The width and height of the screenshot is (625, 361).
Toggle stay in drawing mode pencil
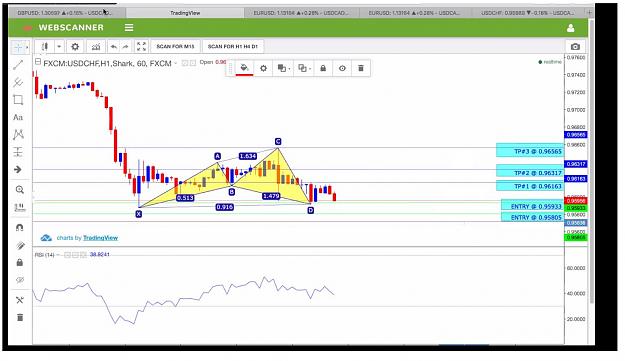tap(20, 245)
